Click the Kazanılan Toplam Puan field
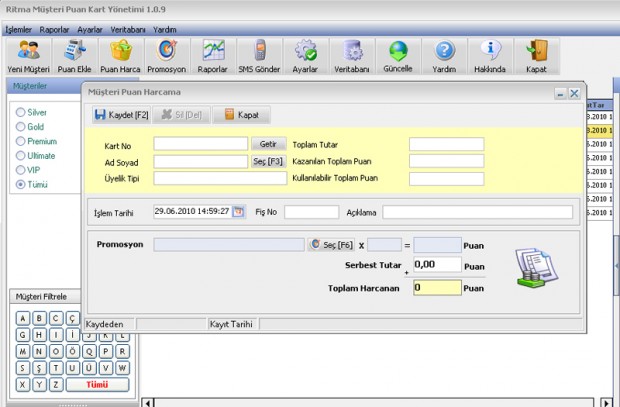This screenshot has width=620, height=407. click(x=446, y=161)
